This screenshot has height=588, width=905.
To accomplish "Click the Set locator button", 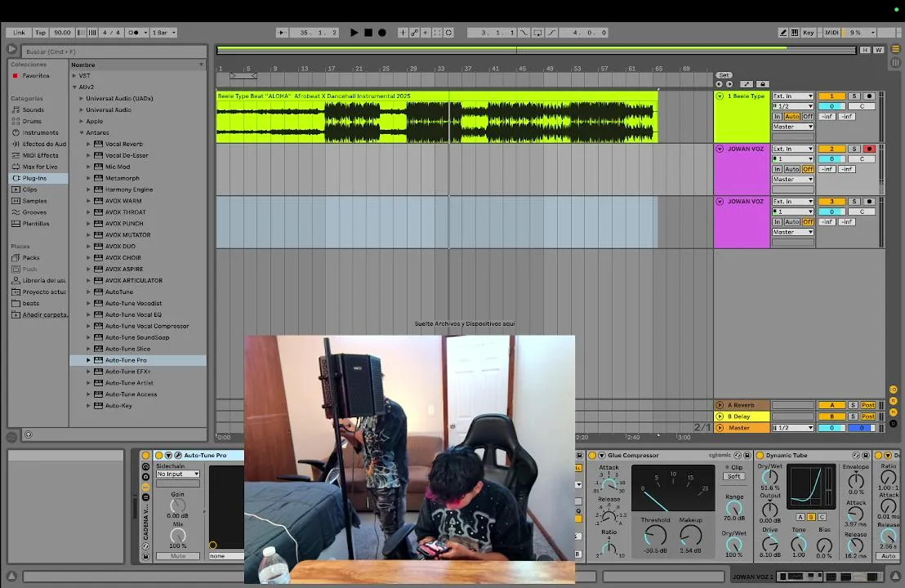I will point(724,75).
